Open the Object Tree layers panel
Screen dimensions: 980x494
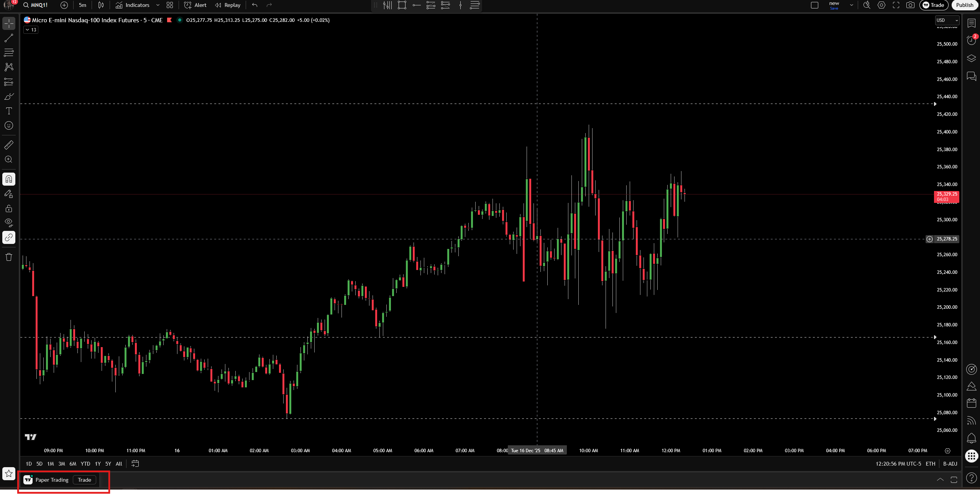pyautogui.click(x=972, y=58)
